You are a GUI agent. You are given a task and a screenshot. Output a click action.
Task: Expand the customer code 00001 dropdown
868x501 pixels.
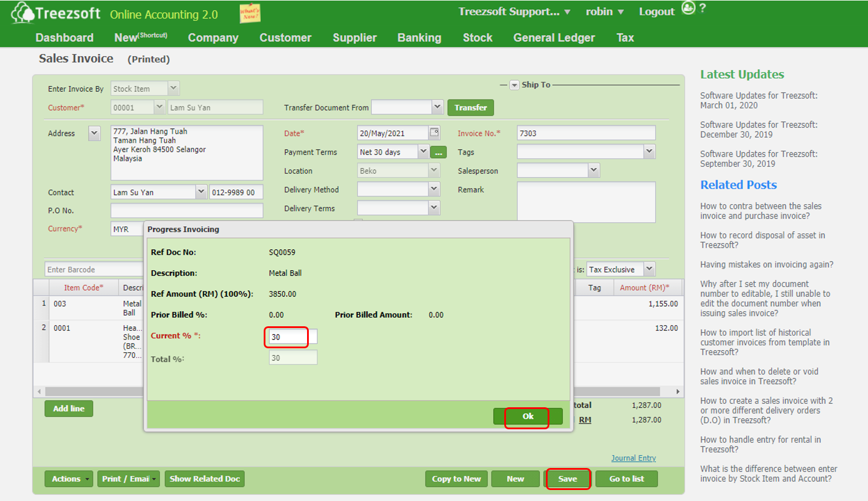pyautogui.click(x=160, y=107)
